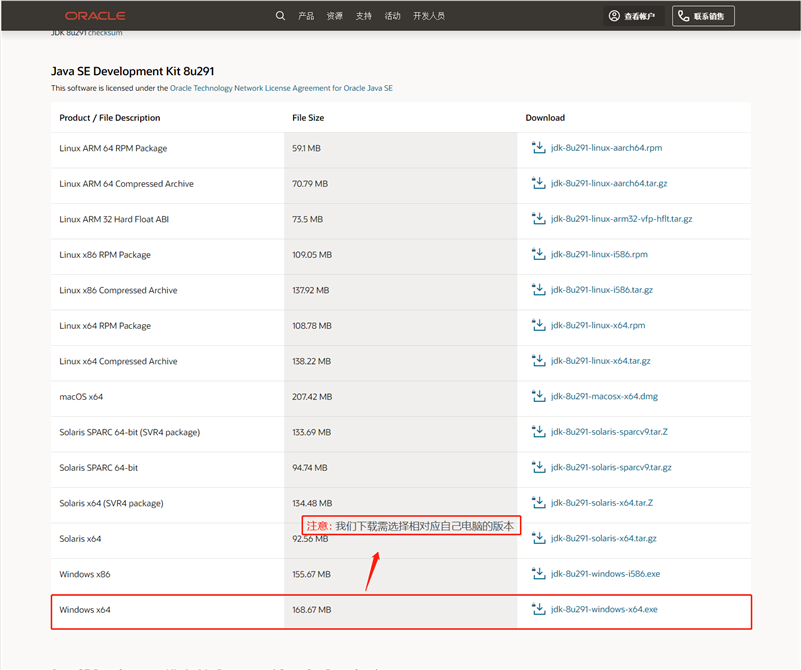Download jdk-8u291-macosx-x64.dmg link
The height and width of the screenshot is (670, 801).
click(x=604, y=396)
